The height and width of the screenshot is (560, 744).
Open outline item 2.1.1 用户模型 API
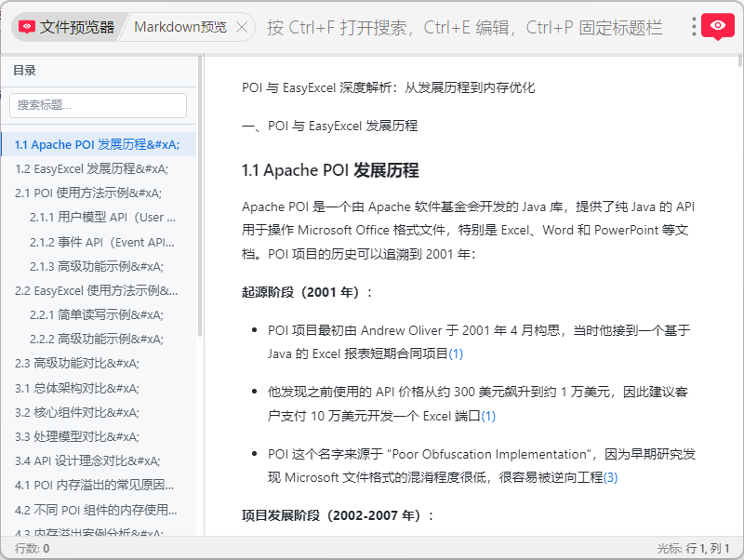[x=99, y=218]
